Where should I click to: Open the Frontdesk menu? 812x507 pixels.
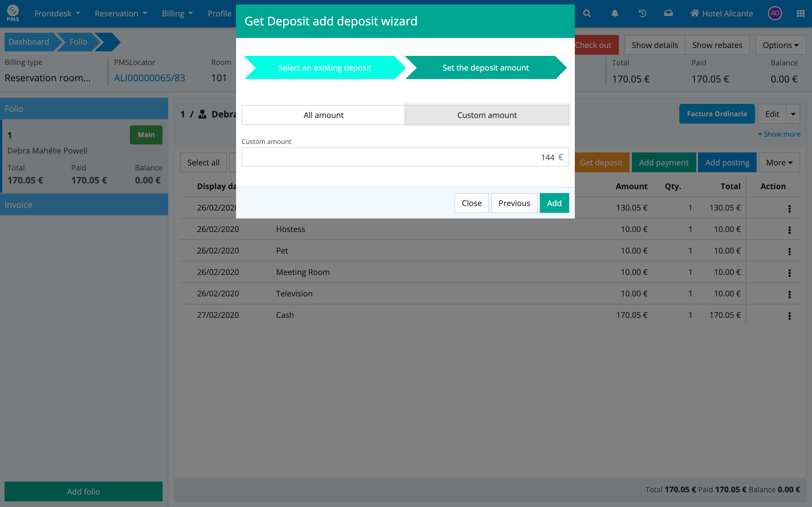pyautogui.click(x=57, y=14)
